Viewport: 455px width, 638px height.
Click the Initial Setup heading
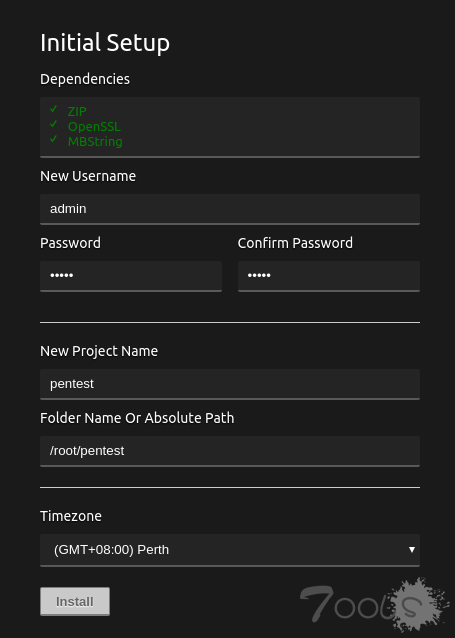click(105, 43)
